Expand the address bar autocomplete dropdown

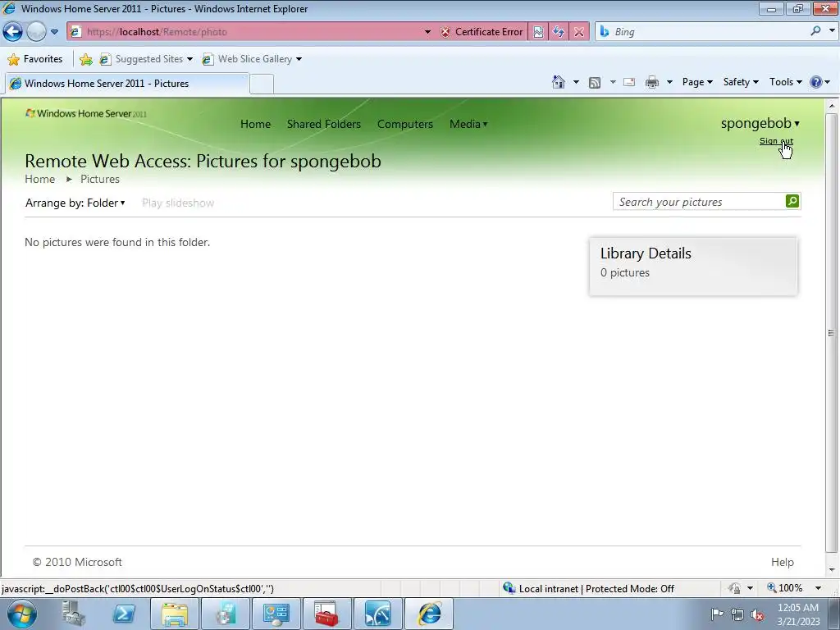coord(427,32)
